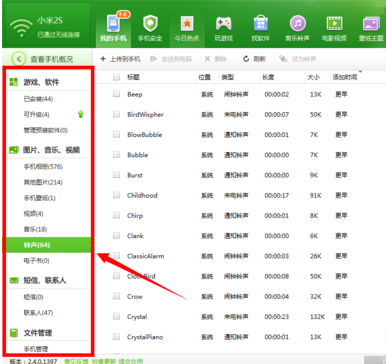Click the 游戏、软件 grid section icon
Image resolution: width=386 pixels, height=364 pixels.
13,82
